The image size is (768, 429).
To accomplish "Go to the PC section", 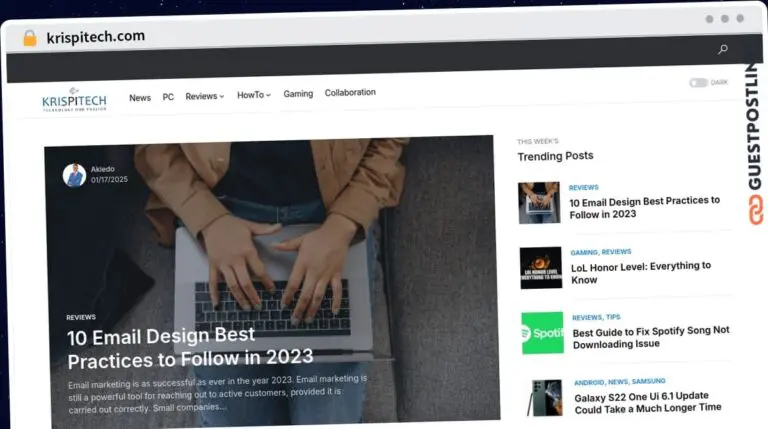I will tap(168, 97).
